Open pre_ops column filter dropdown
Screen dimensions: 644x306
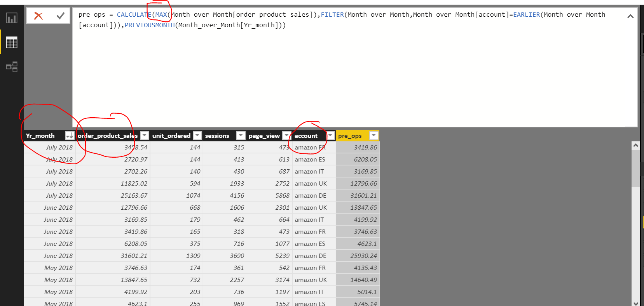373,136
